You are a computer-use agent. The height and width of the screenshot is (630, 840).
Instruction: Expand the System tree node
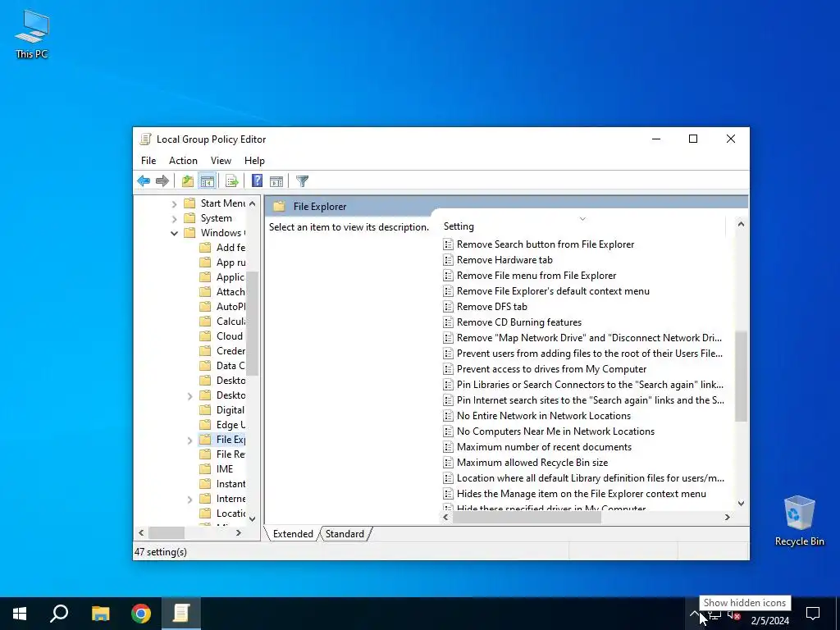tap(174, 218)
